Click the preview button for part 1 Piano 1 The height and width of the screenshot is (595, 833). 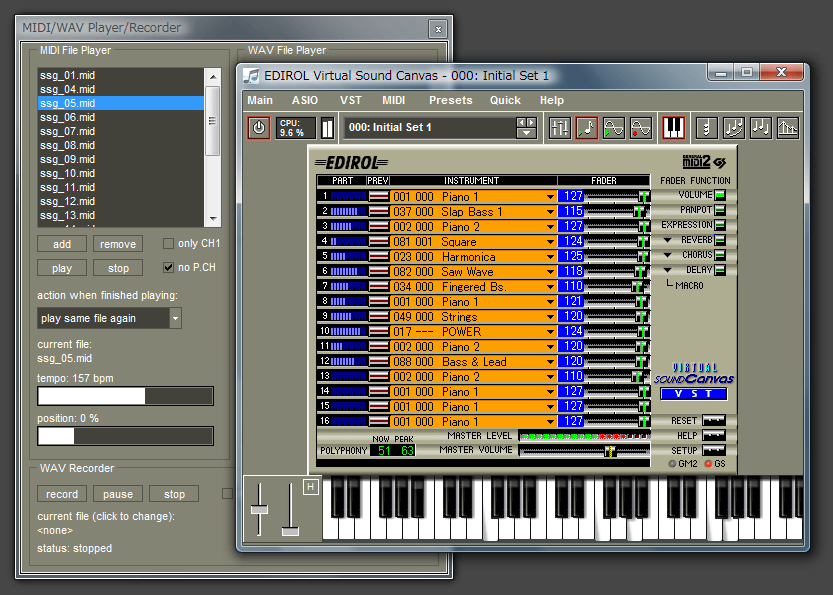point(378,197)
